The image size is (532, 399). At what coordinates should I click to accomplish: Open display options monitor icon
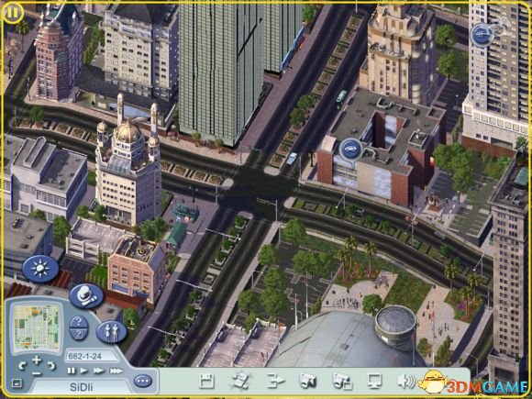tap(375, 381)
